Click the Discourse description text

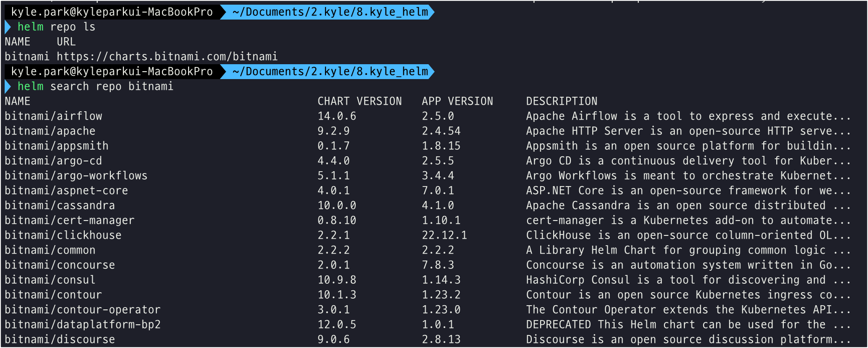tap(689, 340)
